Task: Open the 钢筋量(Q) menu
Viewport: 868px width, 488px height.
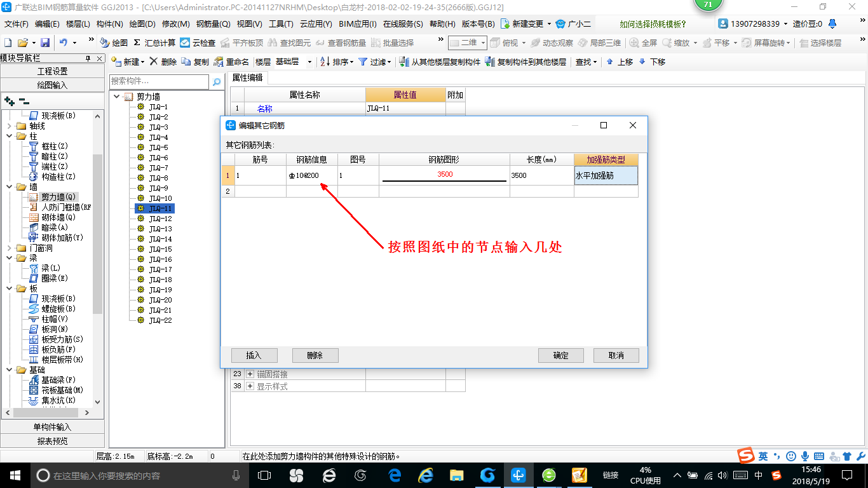Action: [213, 24]
